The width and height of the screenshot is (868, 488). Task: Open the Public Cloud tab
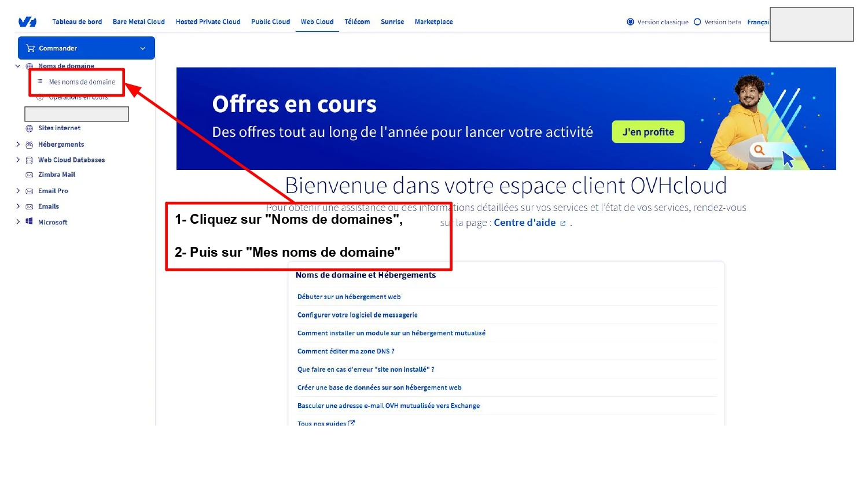tap(270, 21)
